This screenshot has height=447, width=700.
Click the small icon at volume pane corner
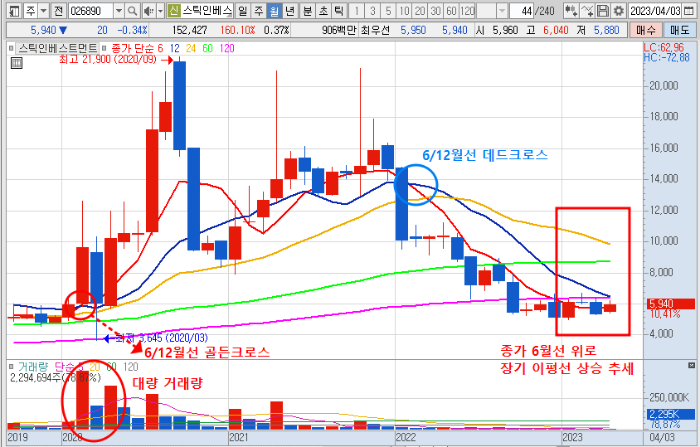[692, 365]
